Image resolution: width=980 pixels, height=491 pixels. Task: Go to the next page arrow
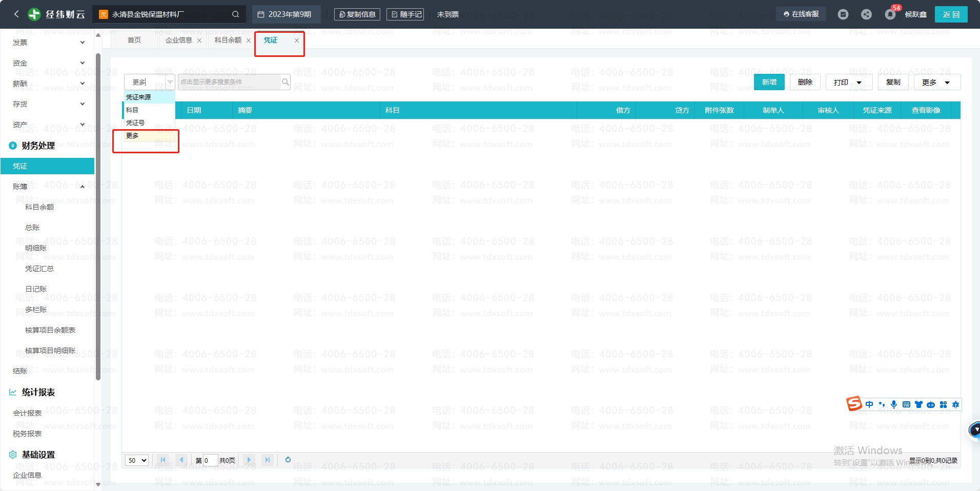(x=249, y=460)
